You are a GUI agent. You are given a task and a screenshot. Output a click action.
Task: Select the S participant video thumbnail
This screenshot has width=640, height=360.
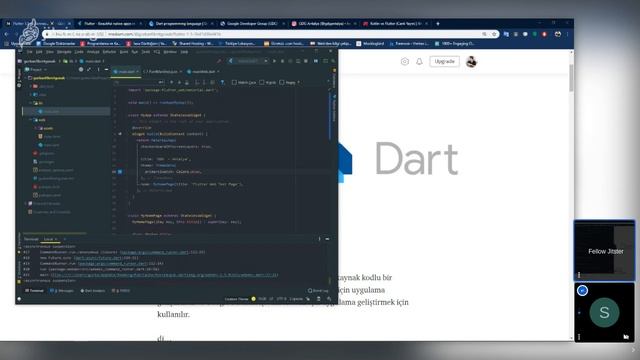[x=604, y=313]
